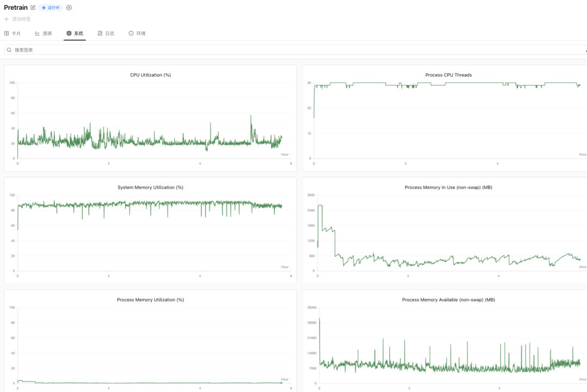
Task: Click the pencil edit icon beside Pretrain
Action: [33, 8]
